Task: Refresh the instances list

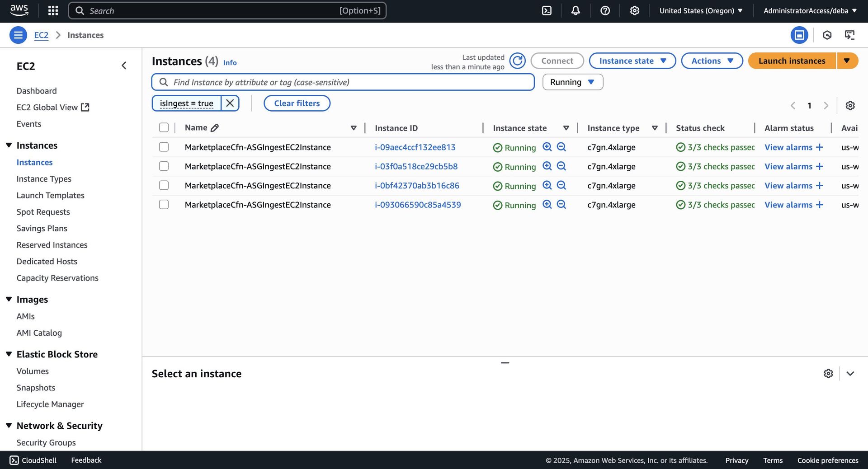Action: (517, 61)
